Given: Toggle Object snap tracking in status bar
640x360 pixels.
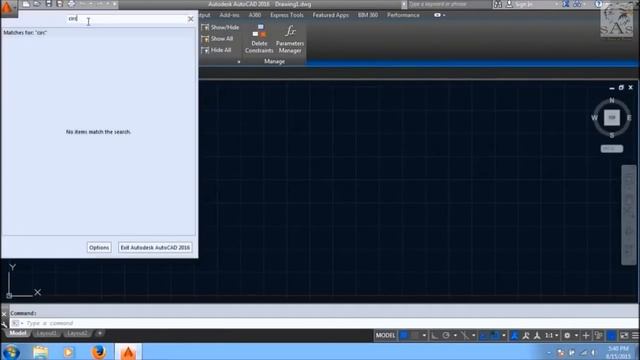Looking at the screenshot, I should [x=484, y=336].
